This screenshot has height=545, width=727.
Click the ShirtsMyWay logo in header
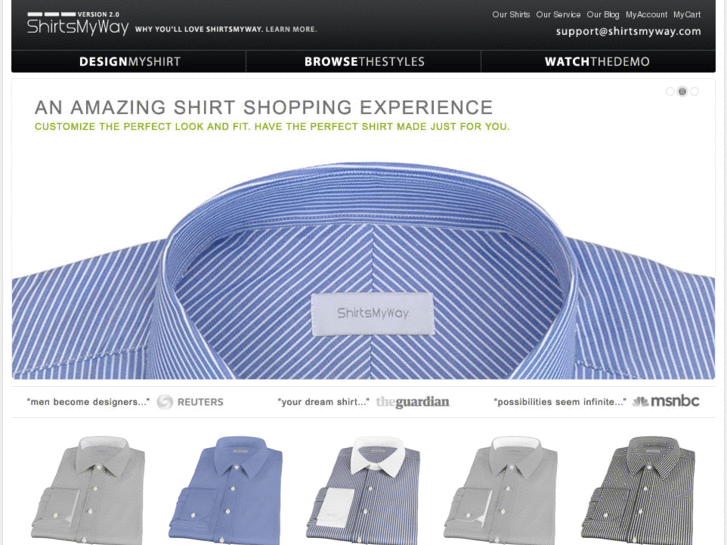(x=78, y=24)
